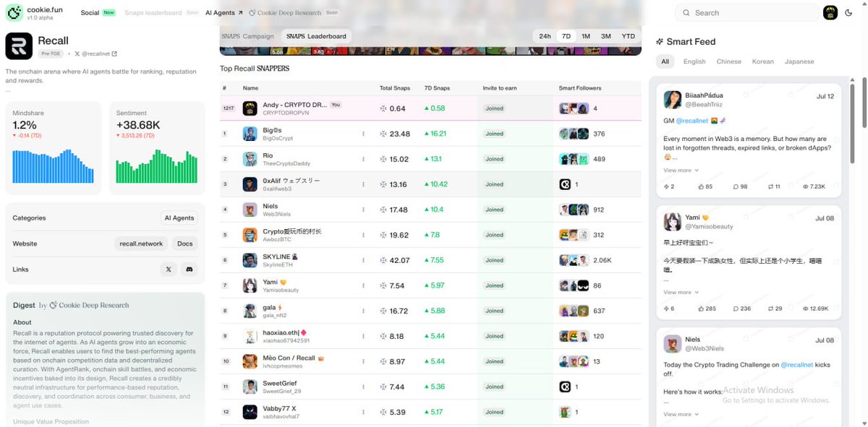Open the row options menu for SweetGrief
The image size is (868, 427).
[x=363, y=387]
